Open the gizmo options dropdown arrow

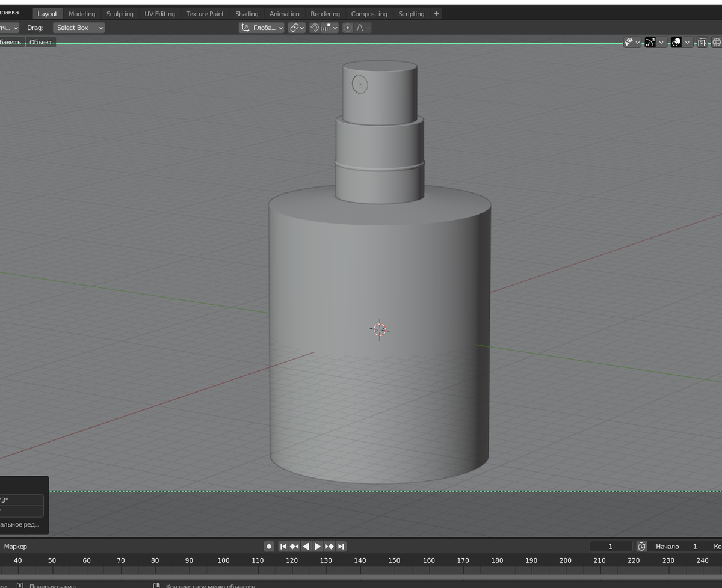click(661, 42)
